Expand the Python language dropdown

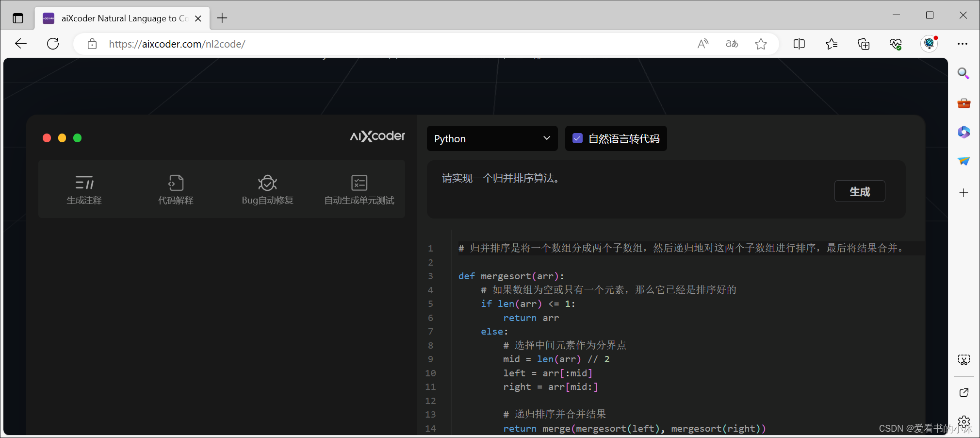(492, 138)
